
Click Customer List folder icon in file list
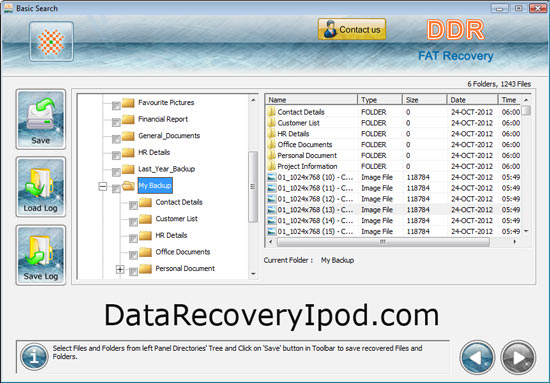[x=271, y=123]
